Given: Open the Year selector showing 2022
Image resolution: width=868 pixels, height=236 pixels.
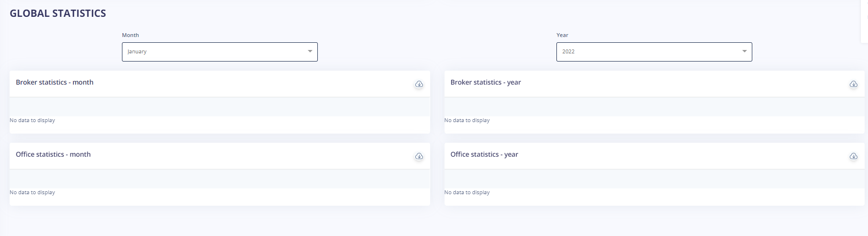Looking at the screenshot, I should tap(654, 52).
